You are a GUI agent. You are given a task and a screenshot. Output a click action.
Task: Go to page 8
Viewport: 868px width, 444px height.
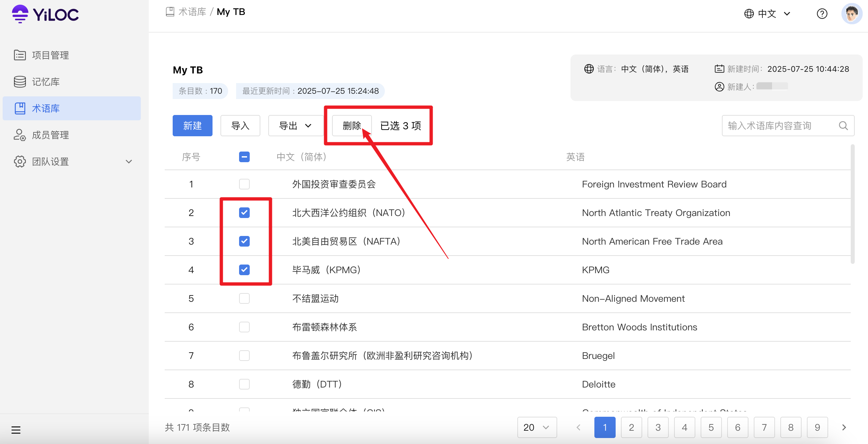coord(791,427)
